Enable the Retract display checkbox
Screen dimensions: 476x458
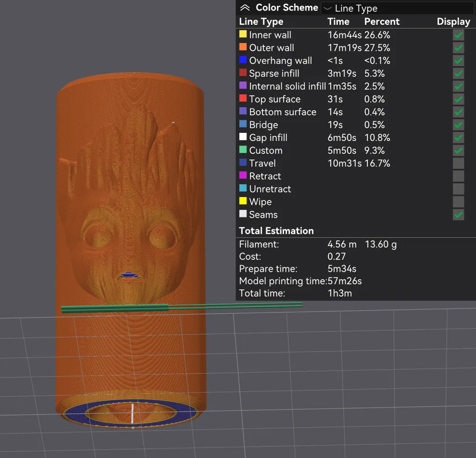click(458, 176)
